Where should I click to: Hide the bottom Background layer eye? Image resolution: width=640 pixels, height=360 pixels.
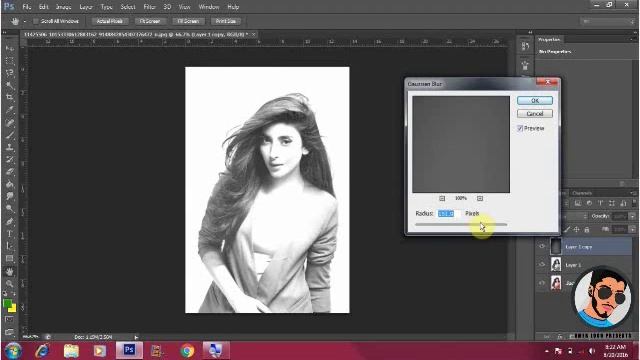[x=542, y=282]
